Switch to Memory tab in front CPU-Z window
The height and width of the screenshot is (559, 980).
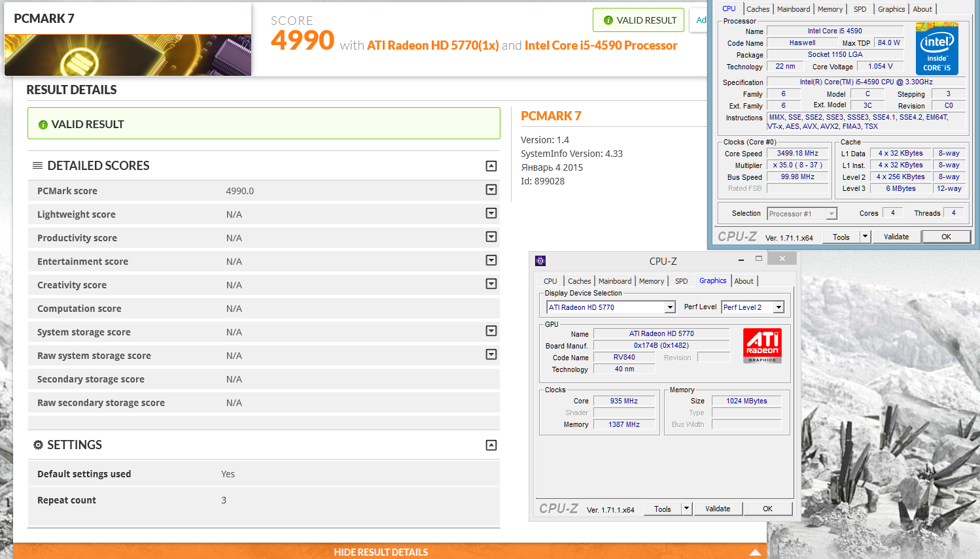(652, 281)
